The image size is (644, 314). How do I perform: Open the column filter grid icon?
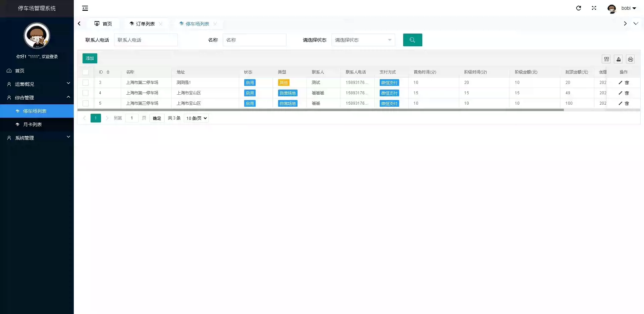point(606,59)
